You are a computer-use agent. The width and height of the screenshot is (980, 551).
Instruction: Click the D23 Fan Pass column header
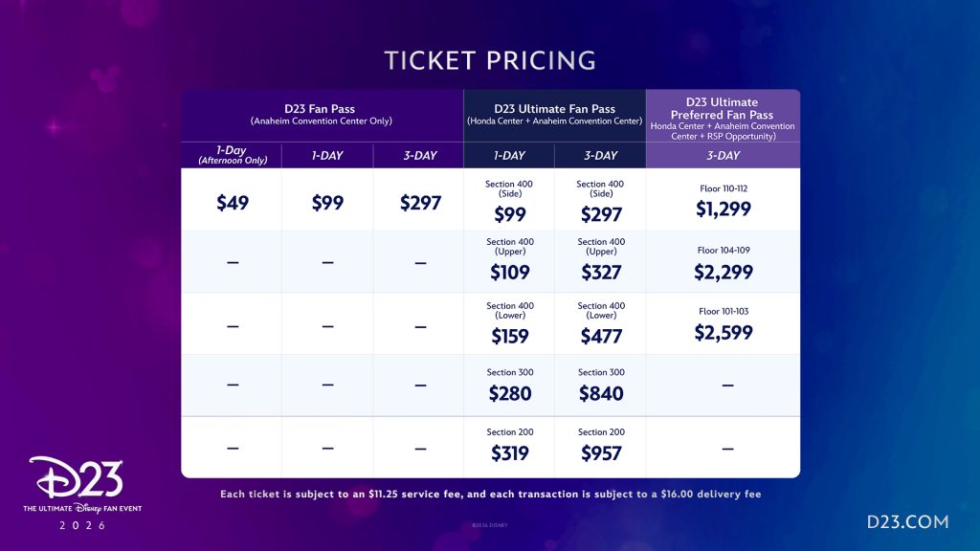pyautogui.click(x=322, y=114)
